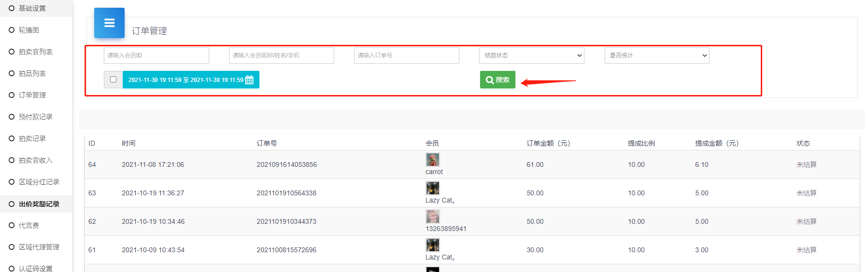This screenshot has width=868, height=272.
Task: Click the circle icon beside 区域代理管理
Action: (x=12, y=247)
